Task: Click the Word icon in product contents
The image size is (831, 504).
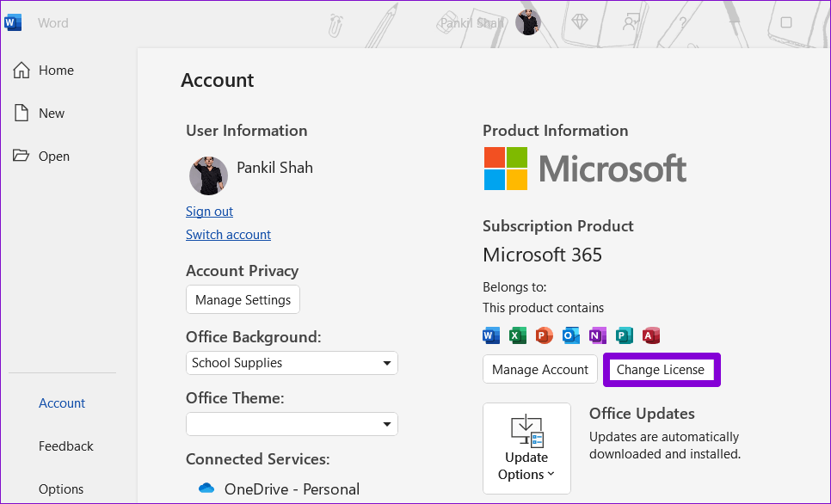Action: 491,335
